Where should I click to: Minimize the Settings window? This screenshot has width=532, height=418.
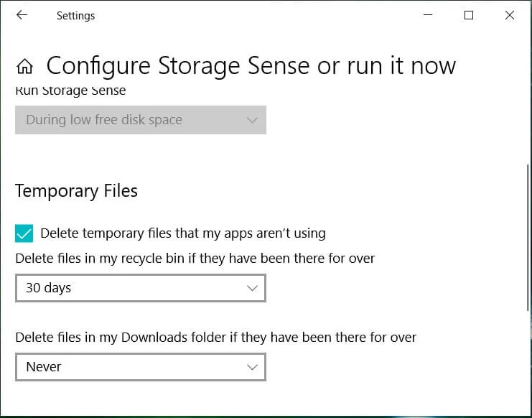tap(428, 15)
